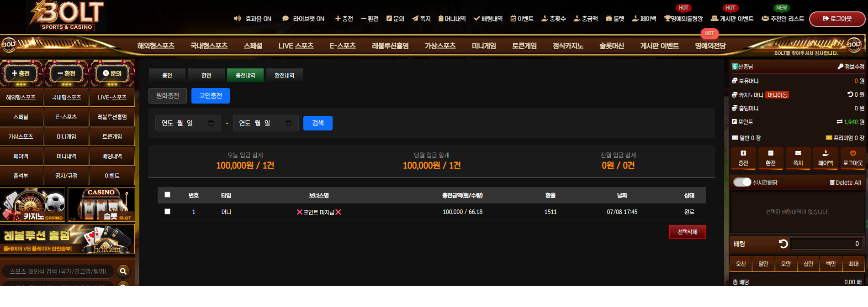Open the start date calendar picker
The width and height of the screenshot is (868, 307).
click(x=211, y=123)
